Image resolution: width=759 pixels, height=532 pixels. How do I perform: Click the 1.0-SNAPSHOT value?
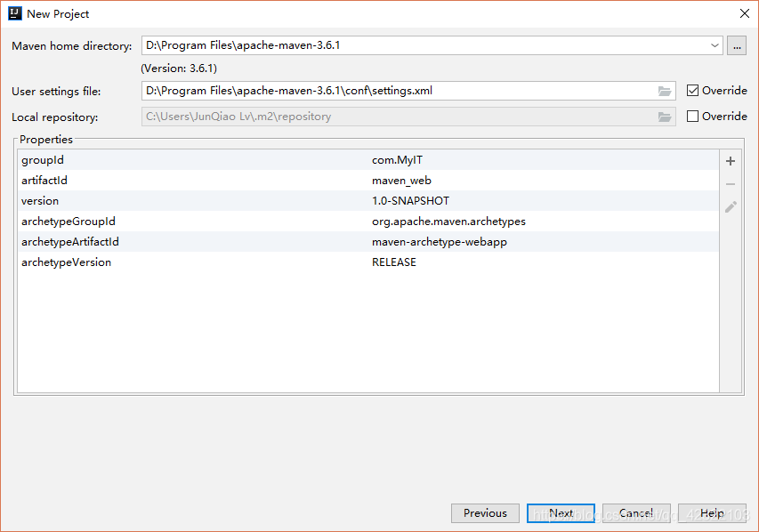pos(410,201)
